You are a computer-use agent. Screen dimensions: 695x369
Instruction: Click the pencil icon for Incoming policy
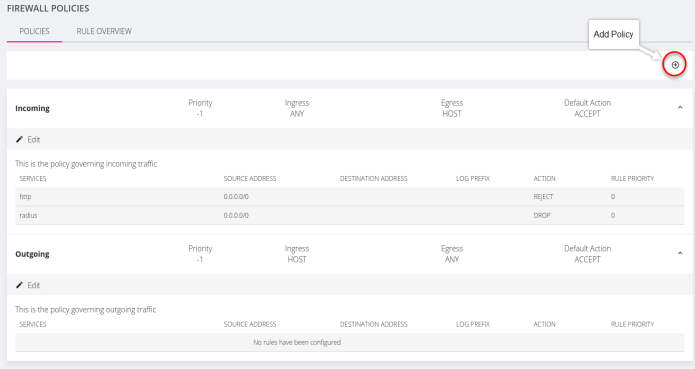[19, 140]
